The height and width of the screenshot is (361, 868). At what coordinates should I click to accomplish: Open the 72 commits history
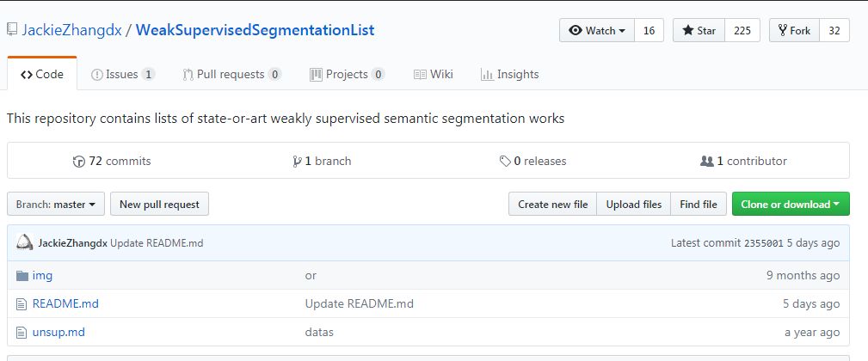click(112, 161)
